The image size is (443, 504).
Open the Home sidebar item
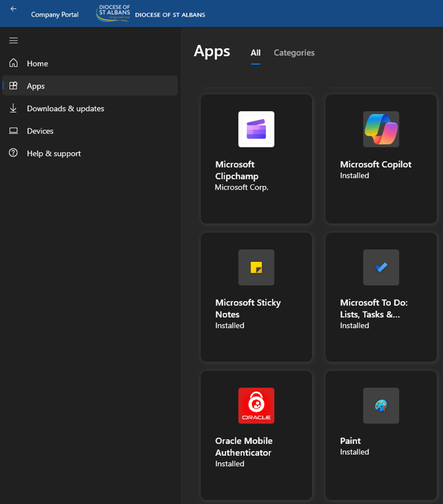[37, 63]
